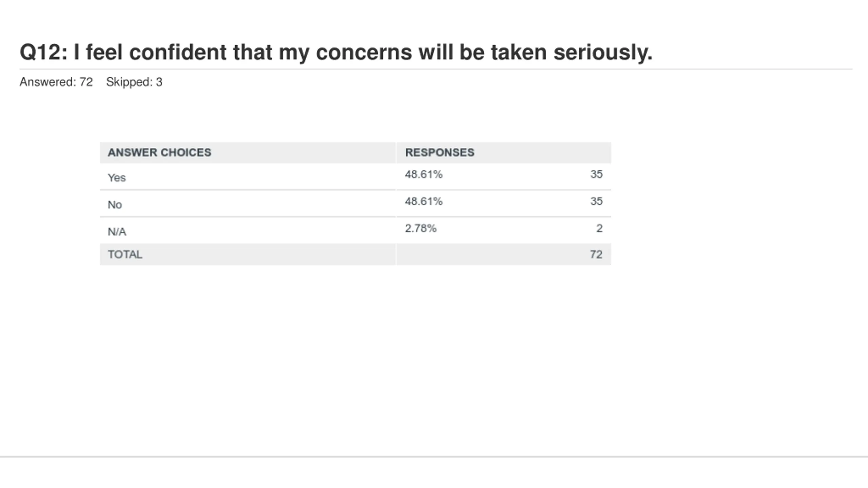Click the horizontal rule under the title
The image size is (868, 488).
click(x=436, y=69)
